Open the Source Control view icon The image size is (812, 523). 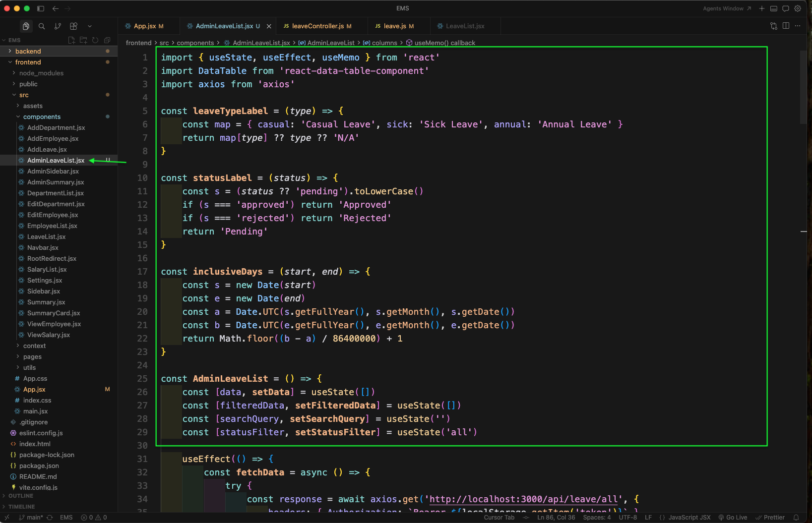click(58, 26)
